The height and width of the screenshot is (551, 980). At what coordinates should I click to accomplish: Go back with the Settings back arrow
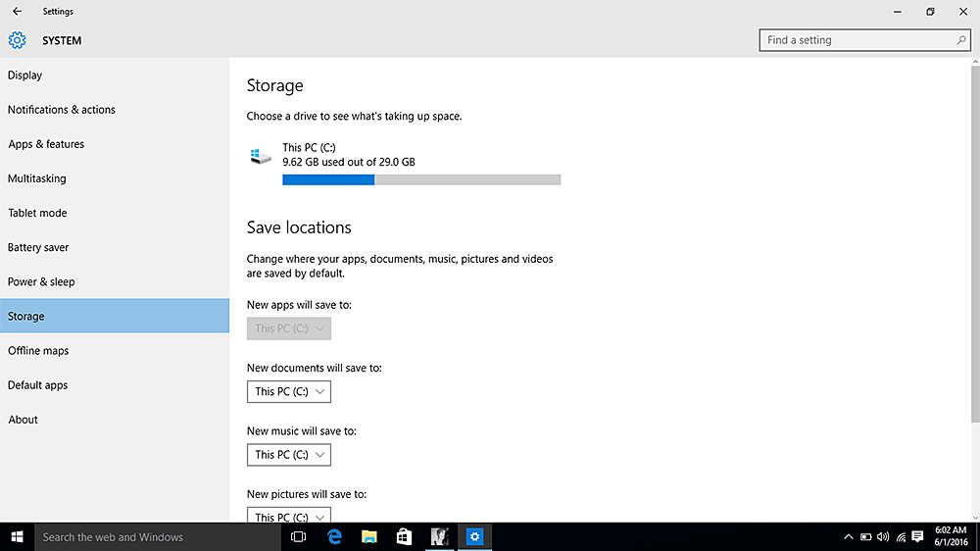pos(17,11)
